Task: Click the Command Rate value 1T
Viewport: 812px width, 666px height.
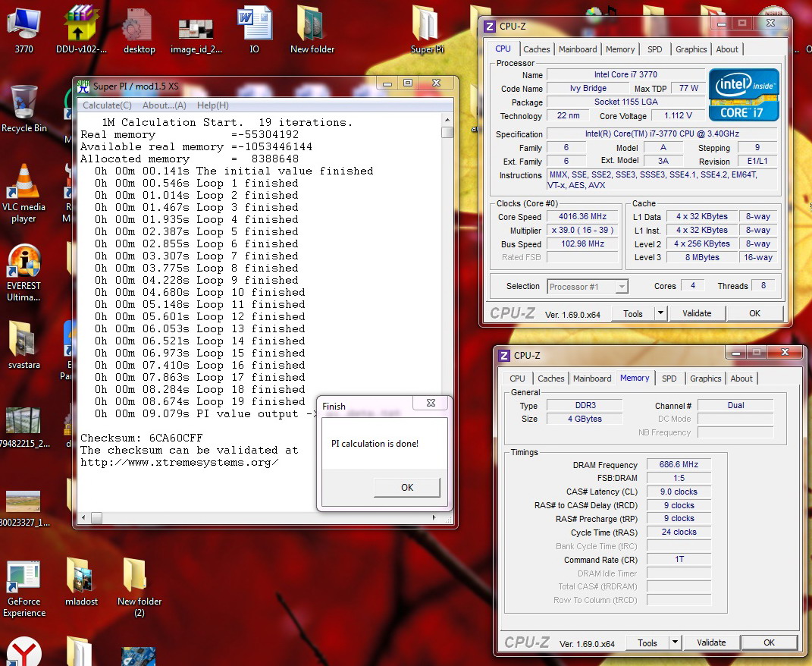Action: (679, 559)
